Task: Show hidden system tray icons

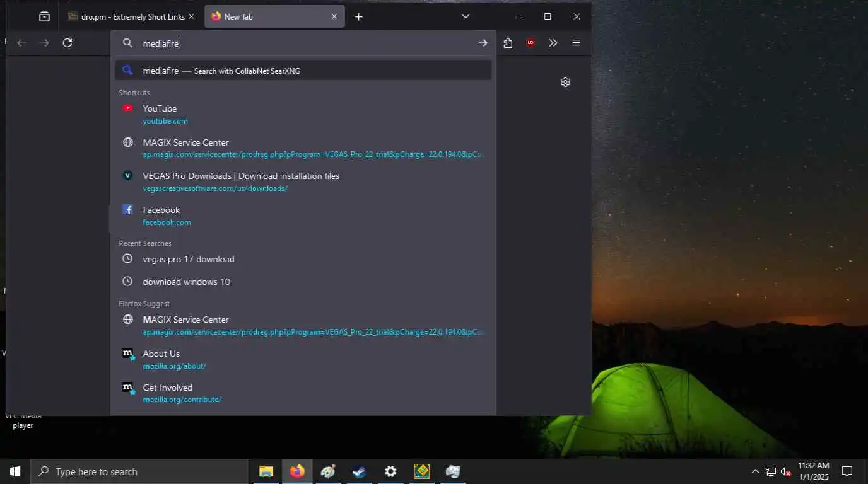Action: tap(755, 471)
